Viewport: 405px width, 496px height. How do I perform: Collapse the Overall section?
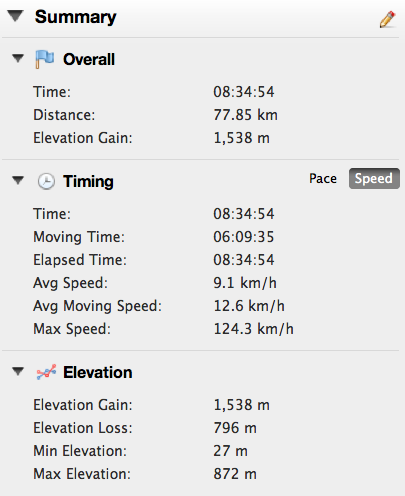18,58
